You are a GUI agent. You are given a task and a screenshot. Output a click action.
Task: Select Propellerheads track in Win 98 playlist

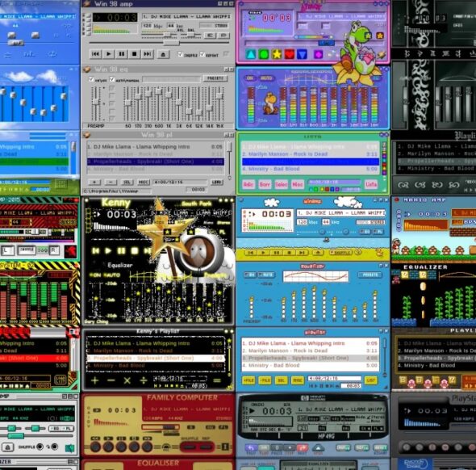[156, 162]
